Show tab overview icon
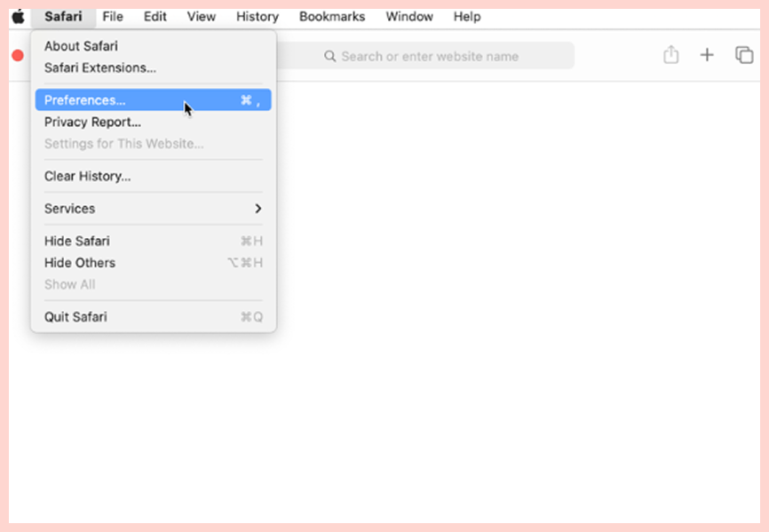This screenshot has height=532, width=769. 744,55
